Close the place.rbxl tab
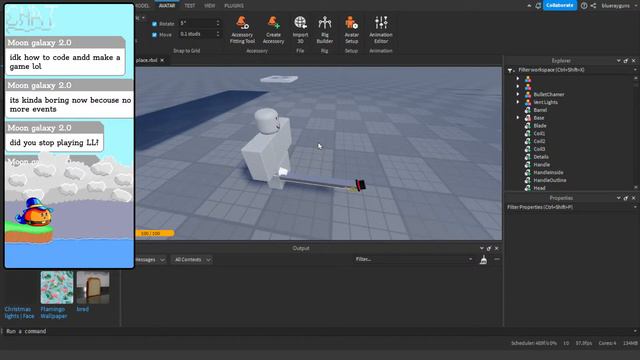This screenshot has height=360, width=640. [162, 60]
